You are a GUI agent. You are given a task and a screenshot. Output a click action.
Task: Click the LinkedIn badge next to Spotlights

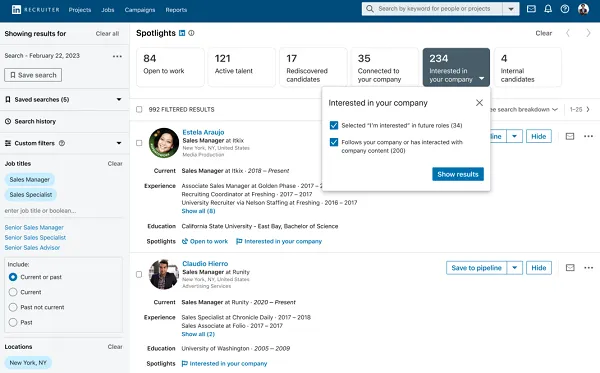(x=182, y=33)
